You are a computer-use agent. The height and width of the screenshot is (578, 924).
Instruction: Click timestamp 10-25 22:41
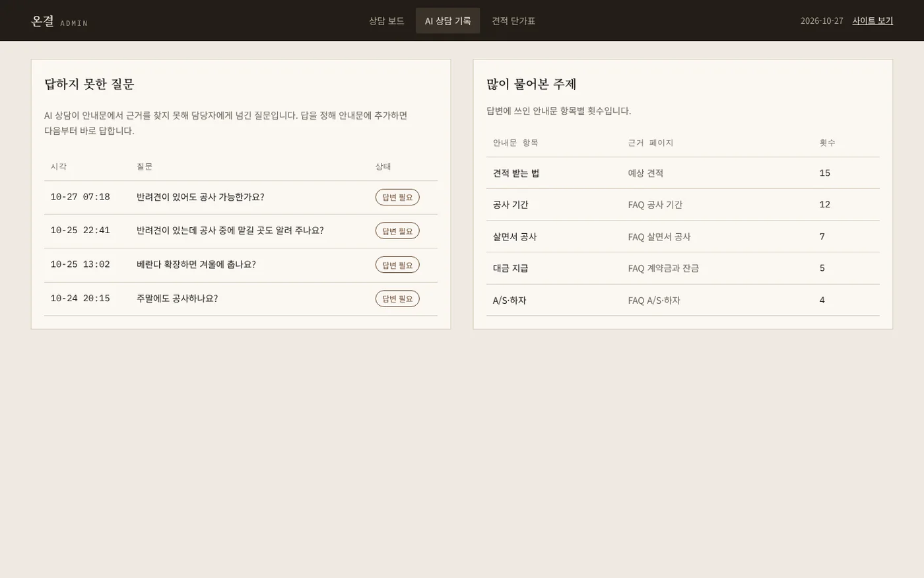tap(80, 231)
